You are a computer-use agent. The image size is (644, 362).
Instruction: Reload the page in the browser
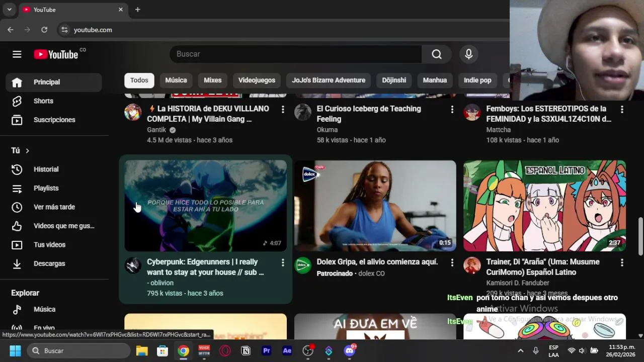pos(44,30)
